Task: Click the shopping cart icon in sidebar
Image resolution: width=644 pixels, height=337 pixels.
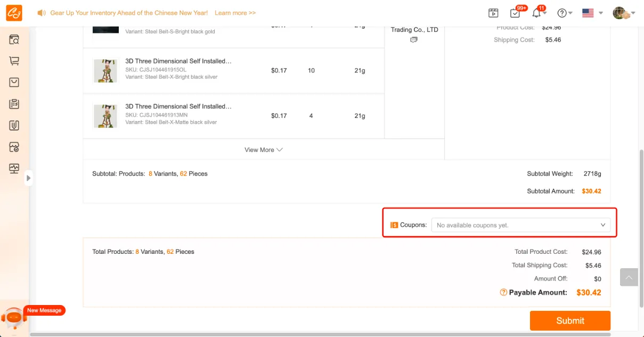Action: click(14, 61)
